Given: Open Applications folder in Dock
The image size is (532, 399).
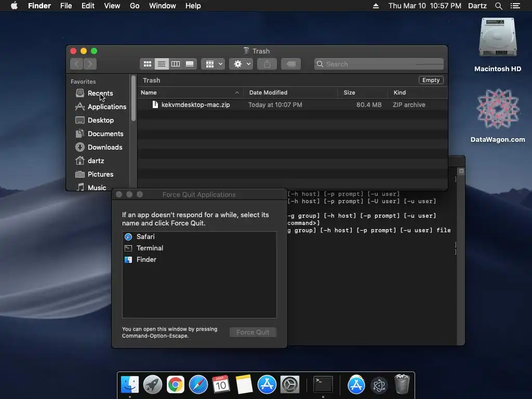Looking at the screenshot, I should [356, 385].
